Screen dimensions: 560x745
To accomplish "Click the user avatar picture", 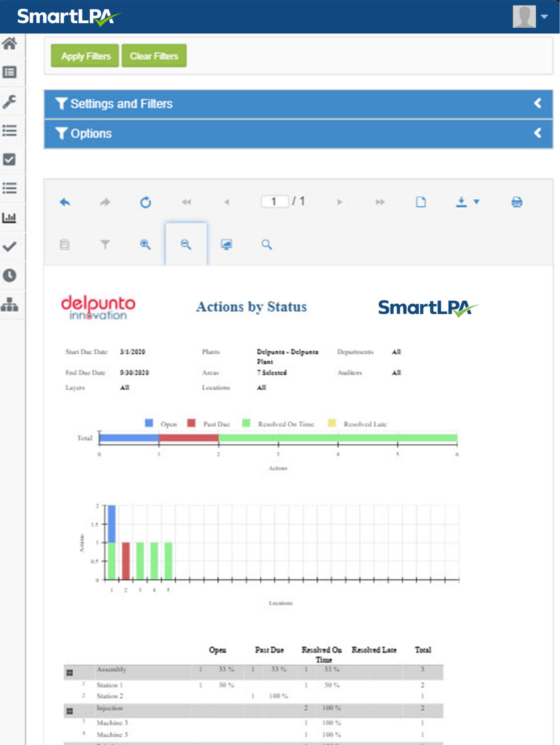I will click(x=524, y=16).
